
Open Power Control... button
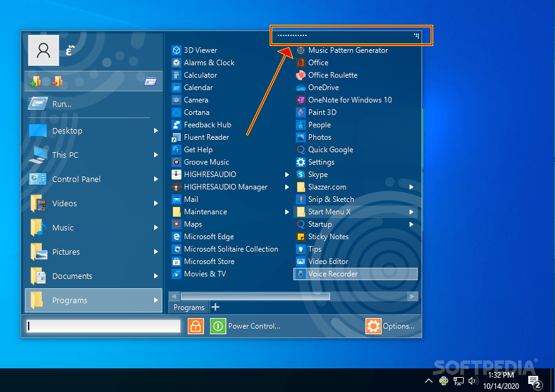(x=245, y=326)
